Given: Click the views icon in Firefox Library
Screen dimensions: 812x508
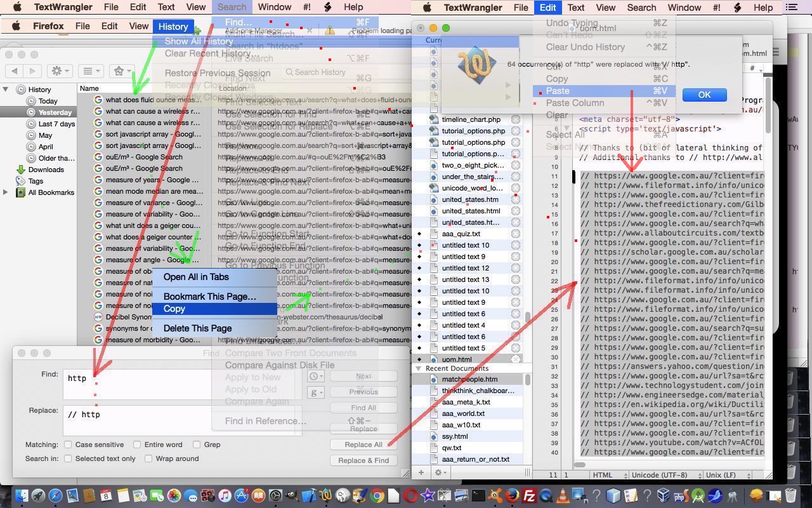Looking at the screenshot, I should point(89,72).
